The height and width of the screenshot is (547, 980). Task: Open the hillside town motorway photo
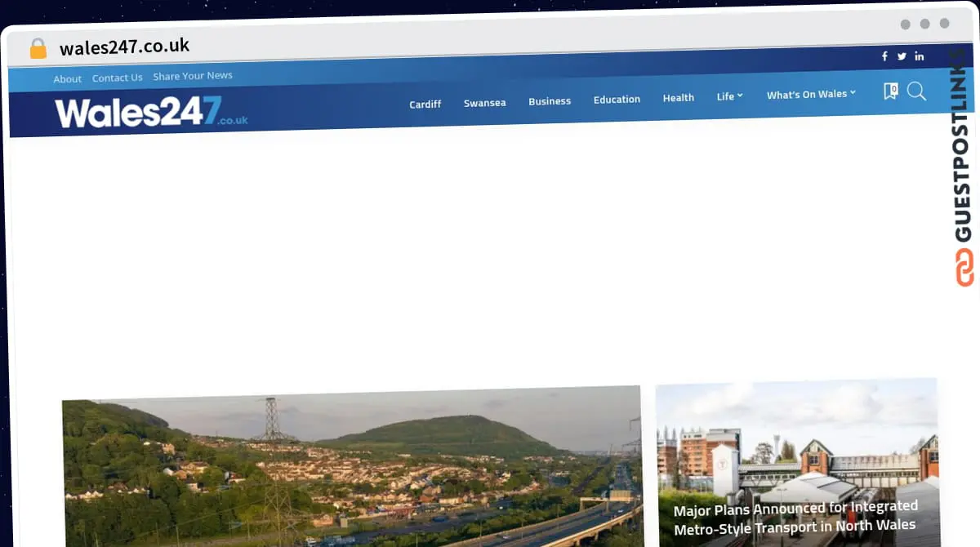click(352, 467)
